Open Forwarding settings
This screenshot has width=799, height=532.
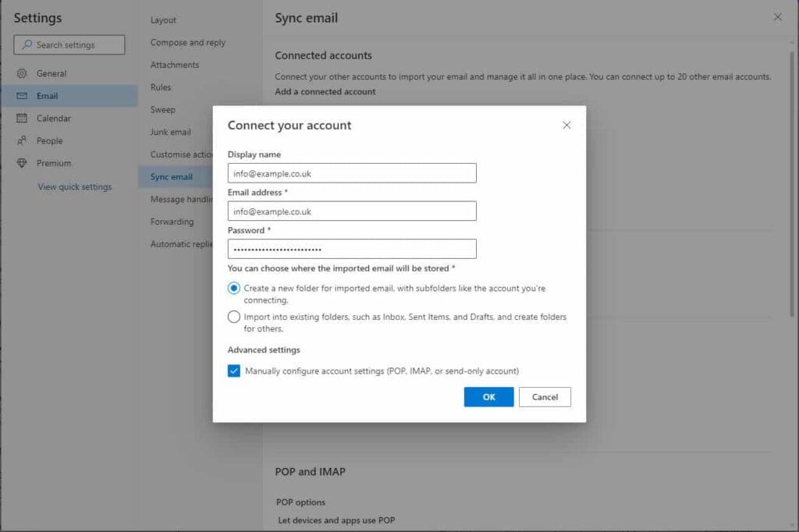[x=172, y=222]
